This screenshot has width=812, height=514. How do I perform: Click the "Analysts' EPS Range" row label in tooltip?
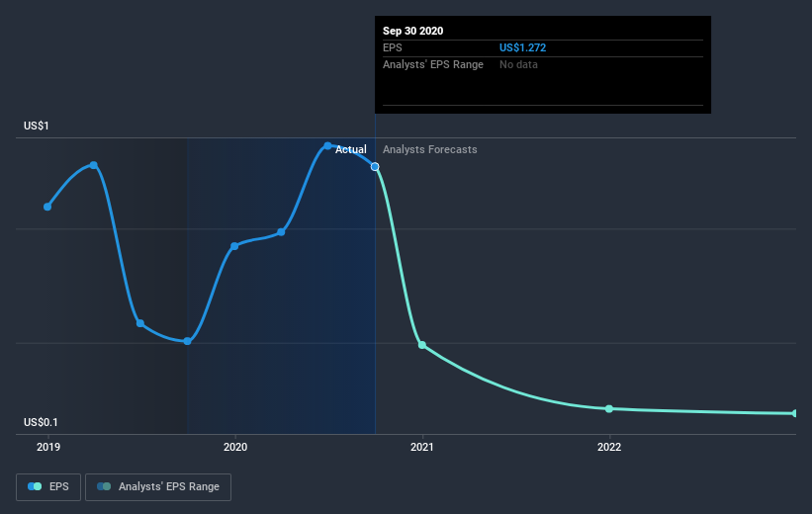(x=433, y=64)
